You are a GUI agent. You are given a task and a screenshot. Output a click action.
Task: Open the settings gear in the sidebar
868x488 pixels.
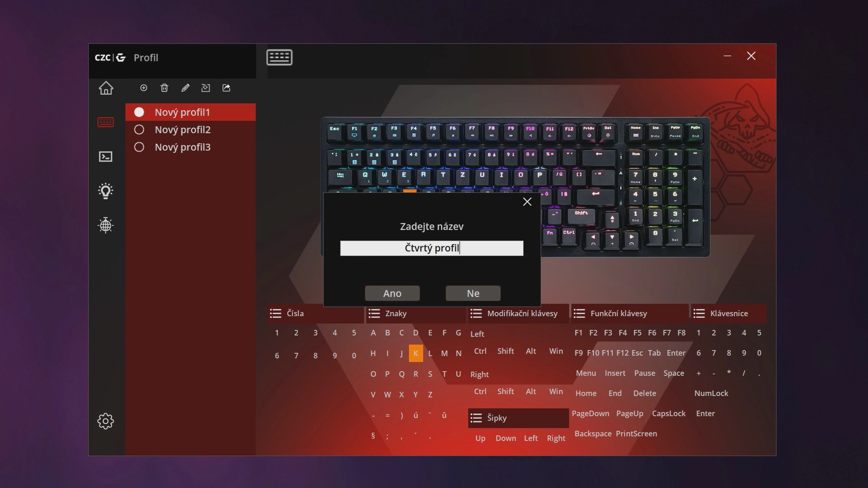(106, 421)
